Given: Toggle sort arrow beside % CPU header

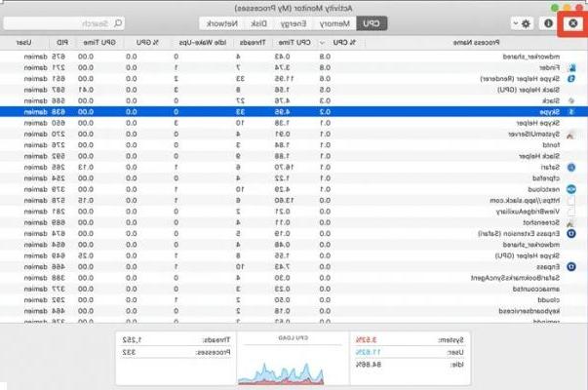Looking at the screenshot, I should [322, 43].
